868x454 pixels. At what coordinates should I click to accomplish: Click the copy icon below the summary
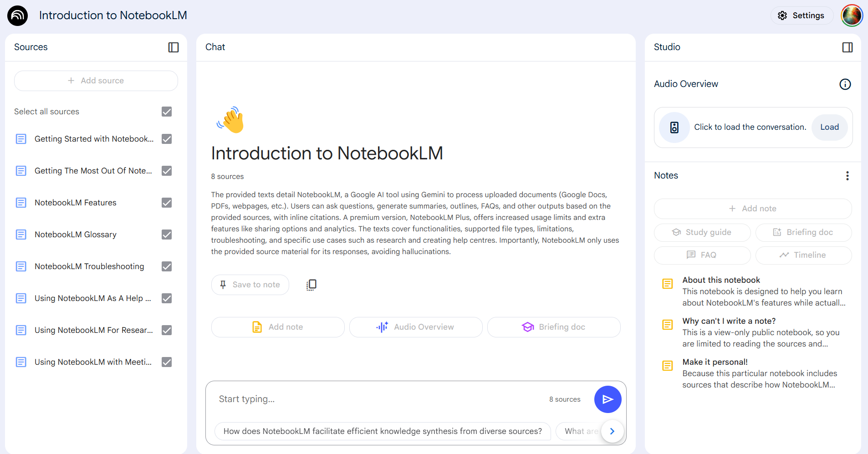coord(311,285)
